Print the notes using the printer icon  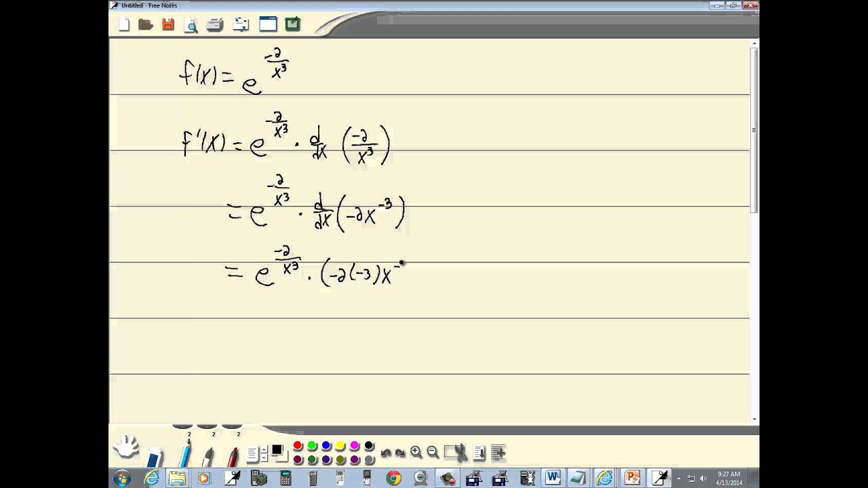(x=215, y=25)
